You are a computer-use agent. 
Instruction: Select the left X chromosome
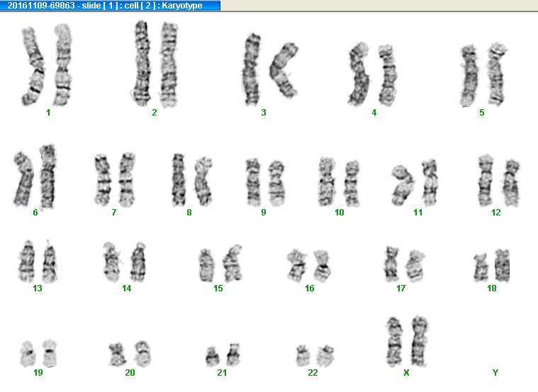pos(394,342)
